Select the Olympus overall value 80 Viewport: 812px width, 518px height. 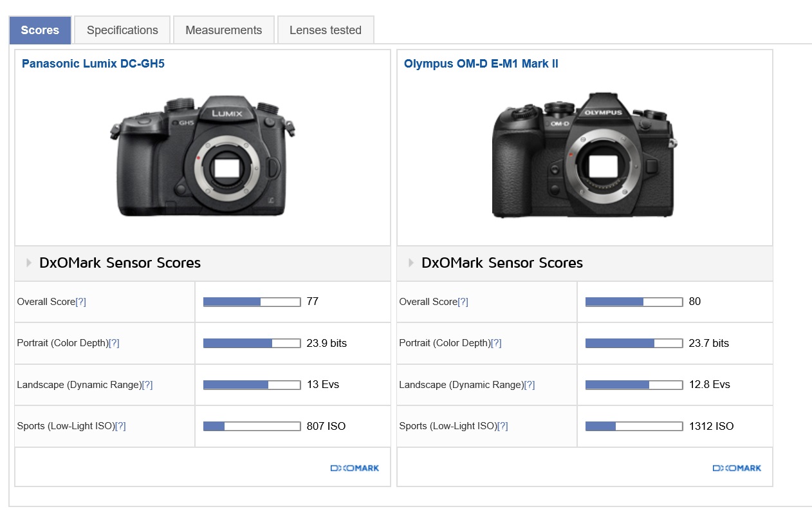695,302
